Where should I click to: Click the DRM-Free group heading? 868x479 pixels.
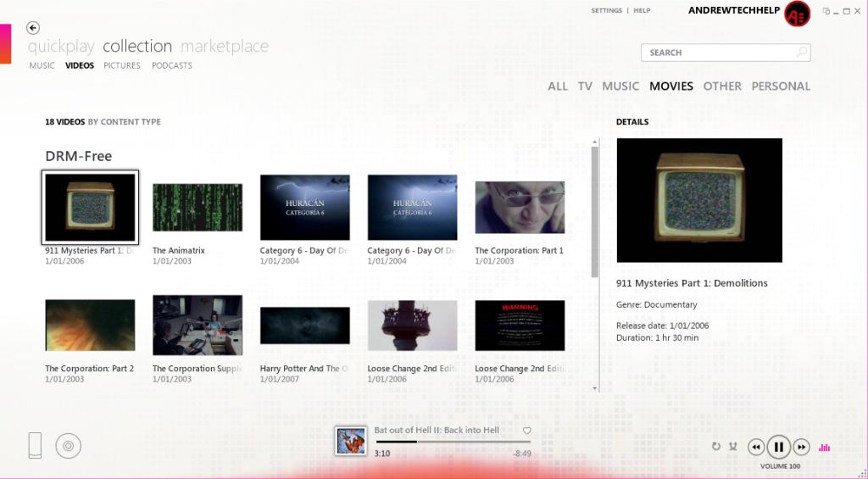(79, 156)
